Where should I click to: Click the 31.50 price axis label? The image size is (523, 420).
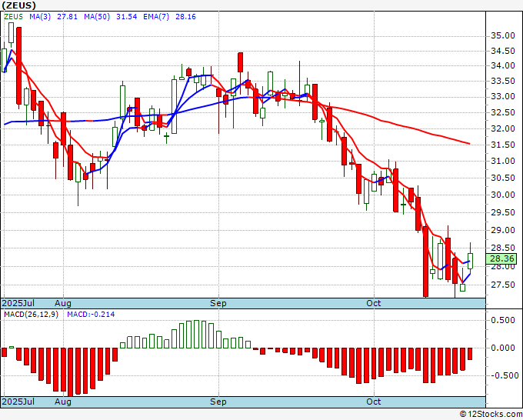[503, 145]
